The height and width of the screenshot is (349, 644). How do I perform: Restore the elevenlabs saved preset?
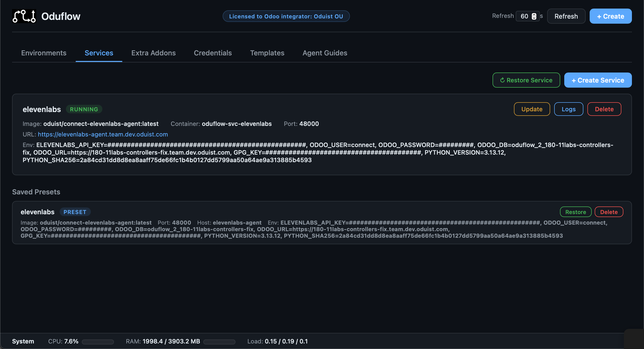[576, 212]
